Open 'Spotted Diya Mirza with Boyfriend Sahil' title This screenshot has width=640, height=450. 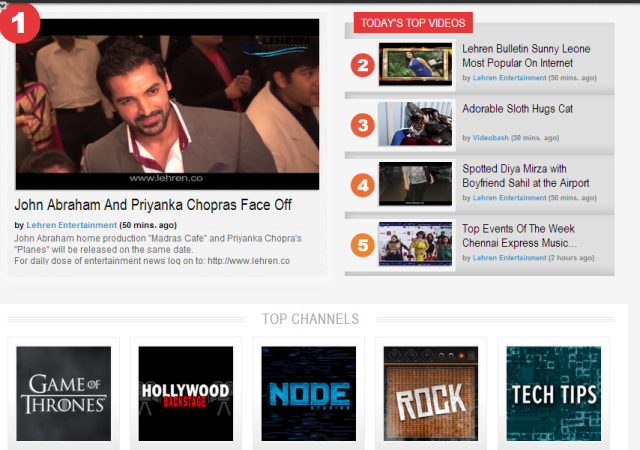point(526,176)
